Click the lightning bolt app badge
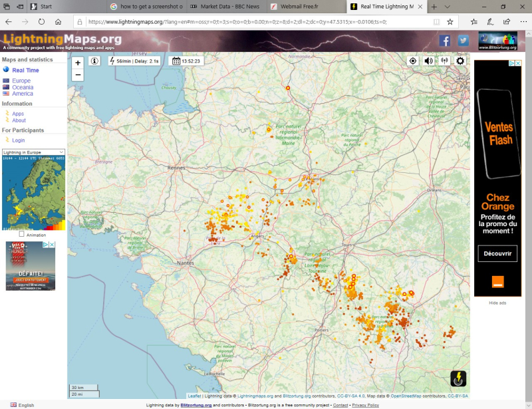Screen dimensions: 532x409 coord(458,378)
